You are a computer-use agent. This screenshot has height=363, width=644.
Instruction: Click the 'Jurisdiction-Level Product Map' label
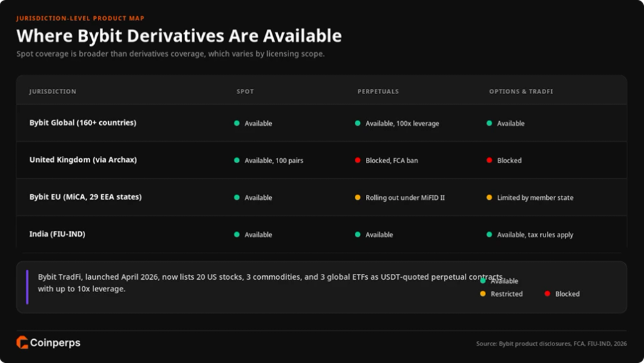coord(80,18)
